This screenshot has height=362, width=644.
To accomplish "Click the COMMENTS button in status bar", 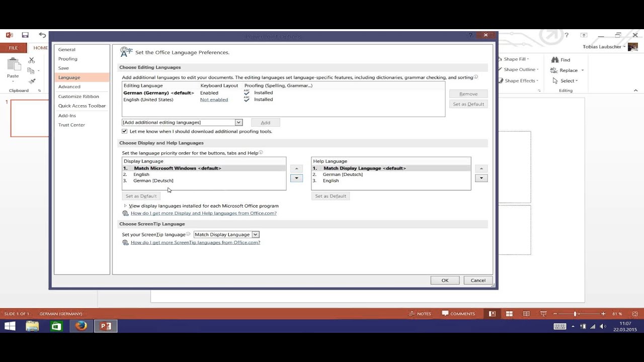I will coord(458,314).
